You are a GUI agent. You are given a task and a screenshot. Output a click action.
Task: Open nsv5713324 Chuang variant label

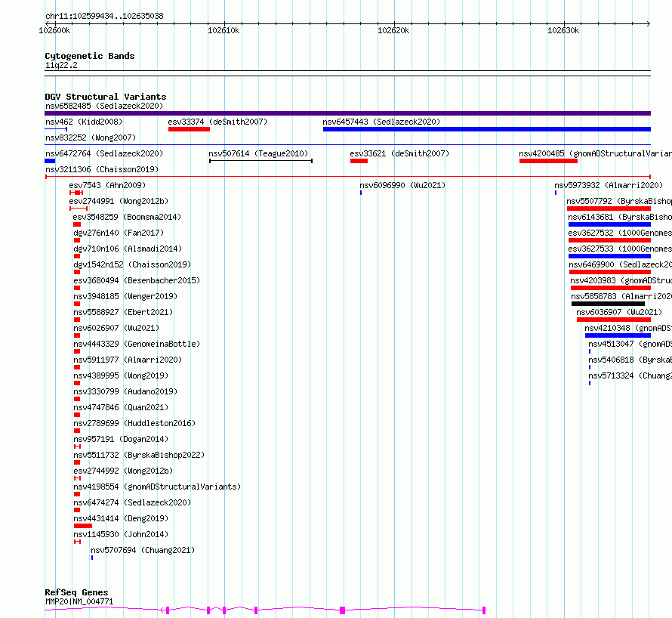[630, 375]
